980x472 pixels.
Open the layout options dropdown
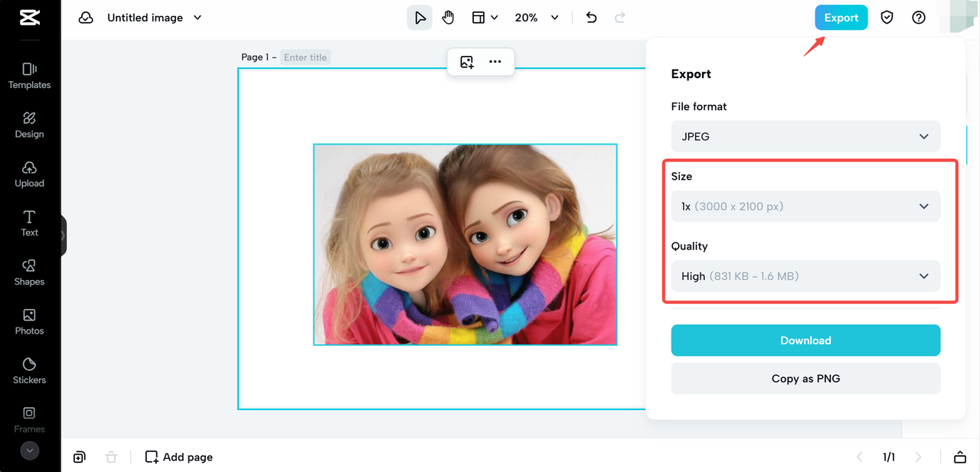(x=485, y=18)
